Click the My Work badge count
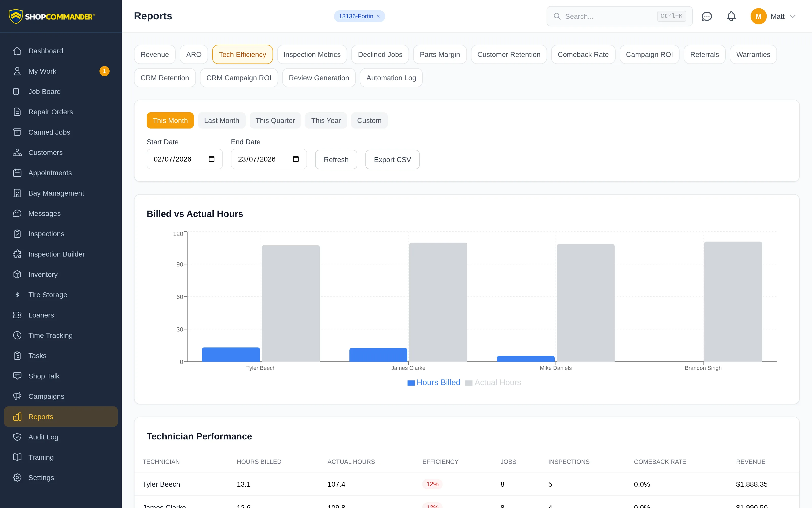Screen dimensions: 812x508 [104, 71]
